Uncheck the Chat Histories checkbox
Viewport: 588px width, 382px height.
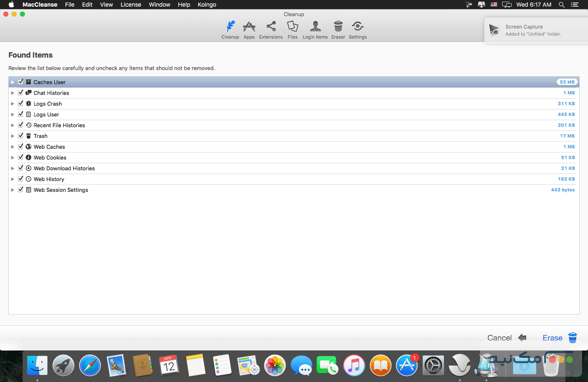(21, 93)
